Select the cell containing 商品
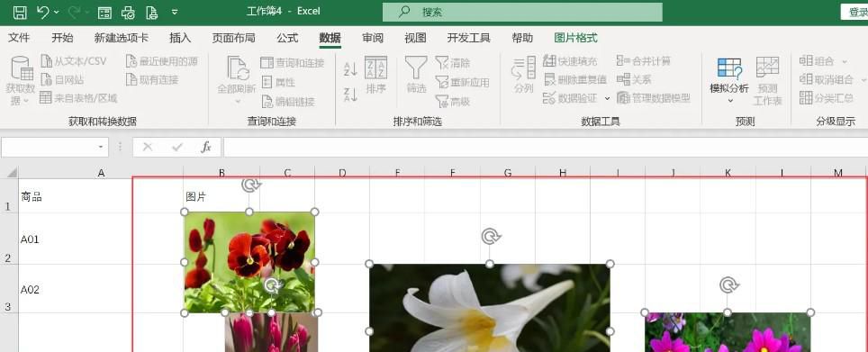The image size is (868, 352). point(102,196)
